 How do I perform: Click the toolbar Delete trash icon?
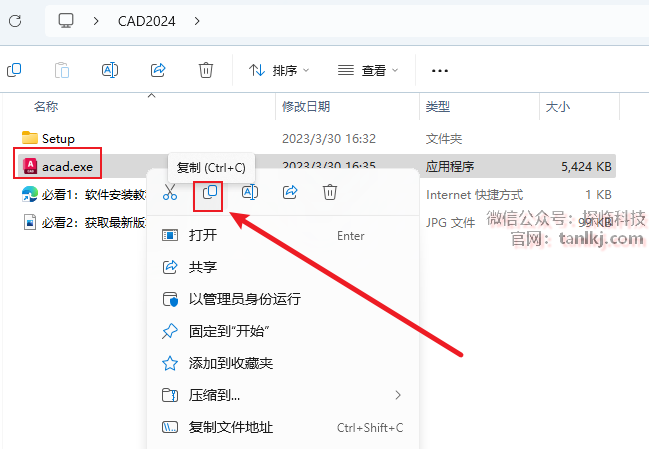(206, 70)
